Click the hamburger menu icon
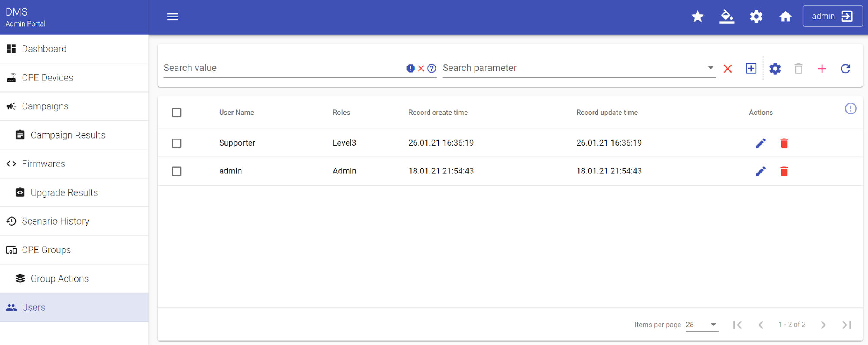 pos(172,17)
